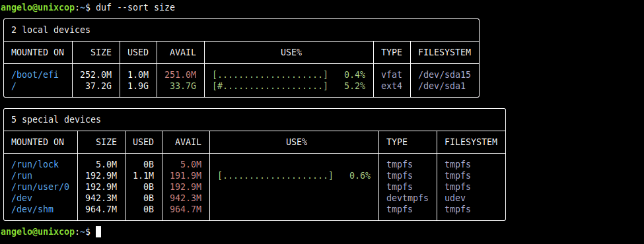Click the 37.2G size value
This screenshot has width=644, height=244.
(98, 86)
